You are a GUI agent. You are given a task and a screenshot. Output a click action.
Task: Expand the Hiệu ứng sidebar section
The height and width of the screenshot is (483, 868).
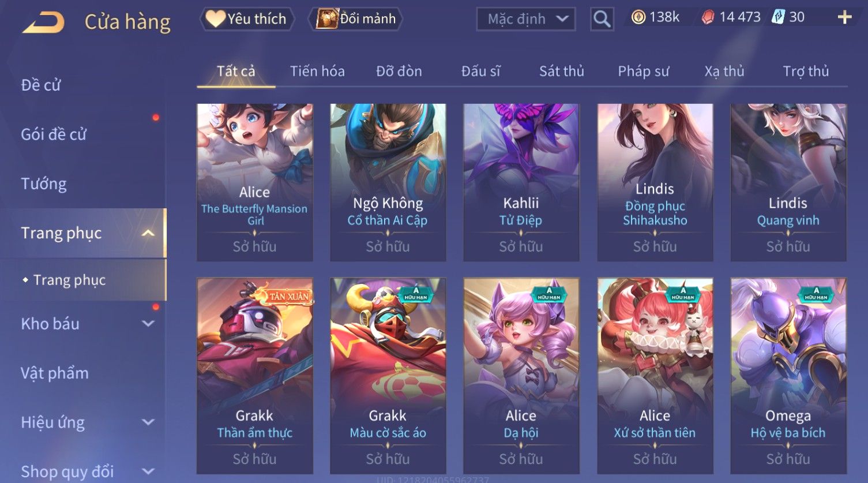click(148, 422)
